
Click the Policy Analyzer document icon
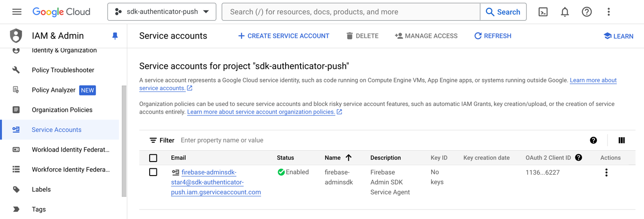click(16, 90)
